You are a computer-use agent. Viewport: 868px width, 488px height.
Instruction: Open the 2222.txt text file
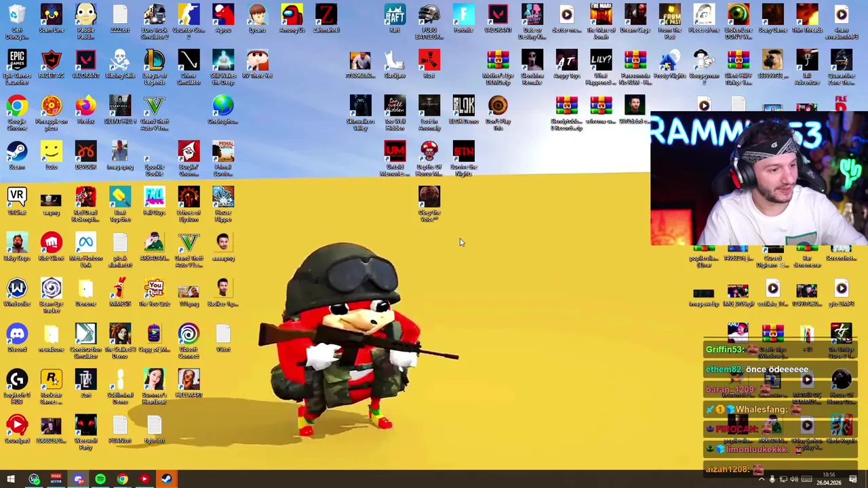(120, 19)
